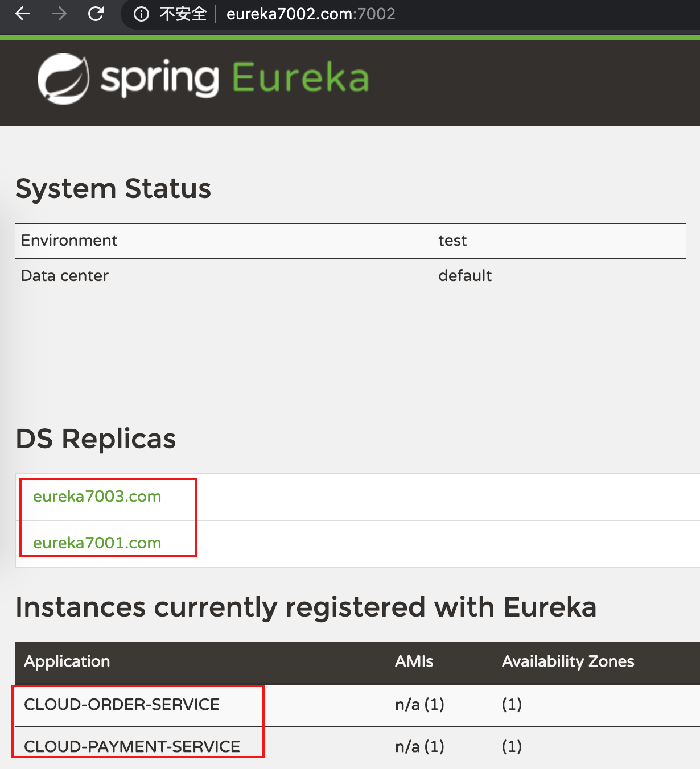Open the eureka7003.com replica link

coord(97,496)
